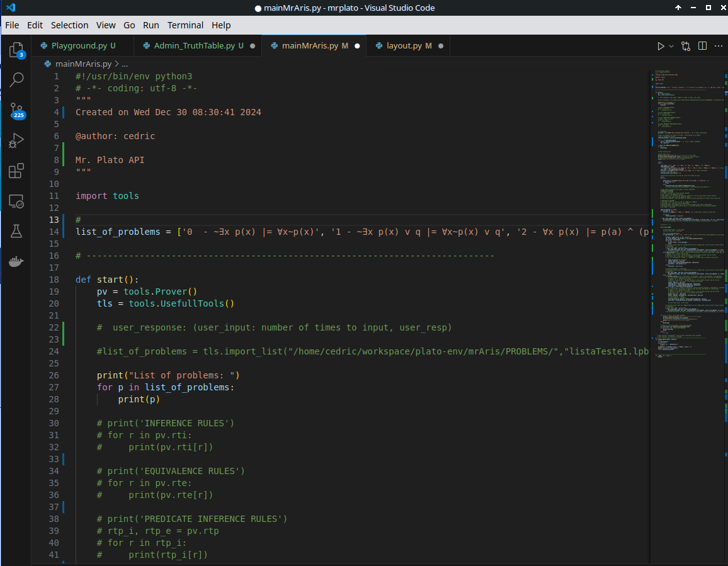
Task: Click the blue git change marker at line 4
Action: [64, 112]
